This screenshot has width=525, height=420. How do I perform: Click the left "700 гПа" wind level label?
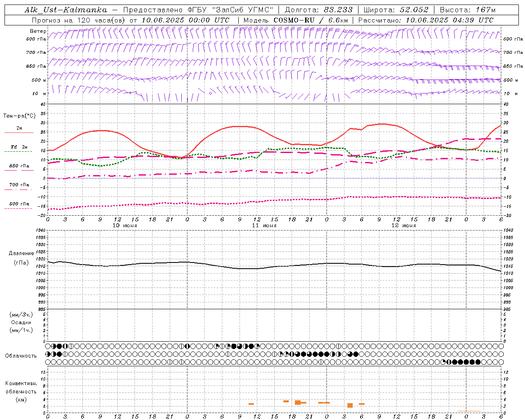click(x=36, y=52)
